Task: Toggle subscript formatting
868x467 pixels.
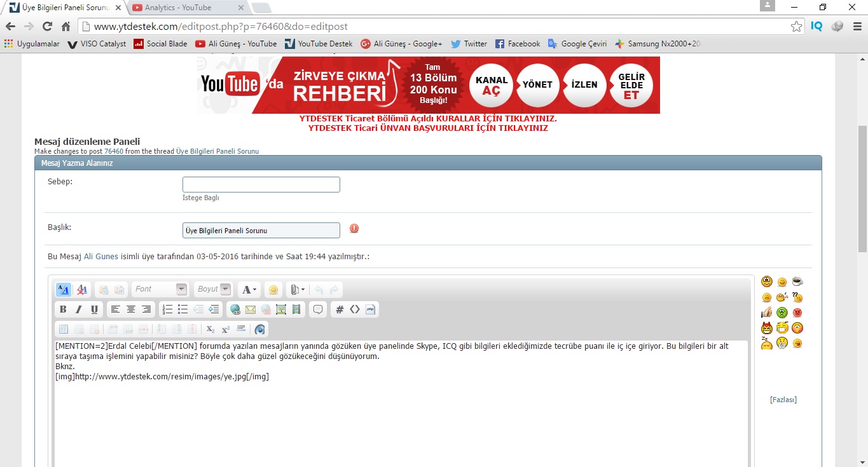Action: click(210, 329)
